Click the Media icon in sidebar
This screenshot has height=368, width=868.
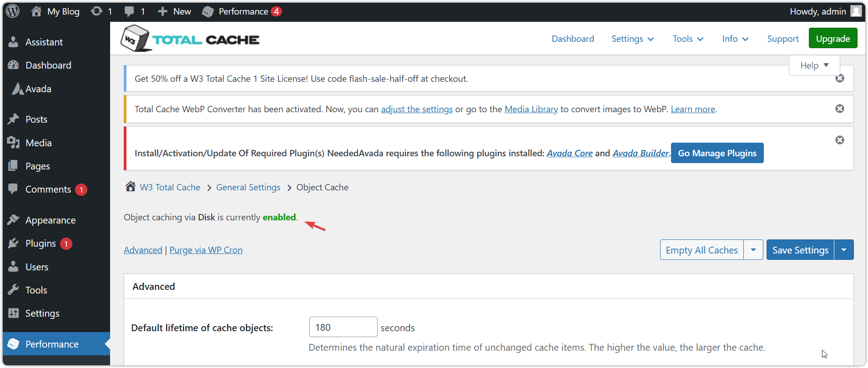click(x=14, y=143)
